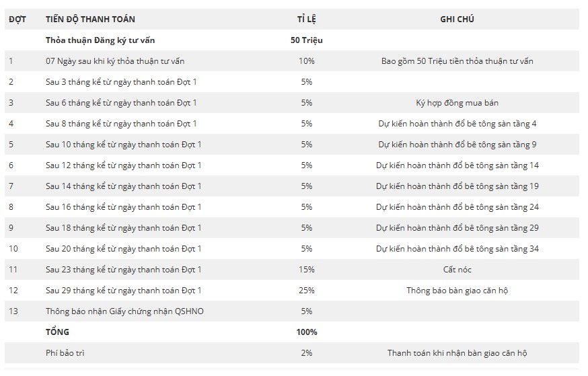Select the Cất nóc note cell
The width and height of the screenshot is (588, 376).
(457, 270)
